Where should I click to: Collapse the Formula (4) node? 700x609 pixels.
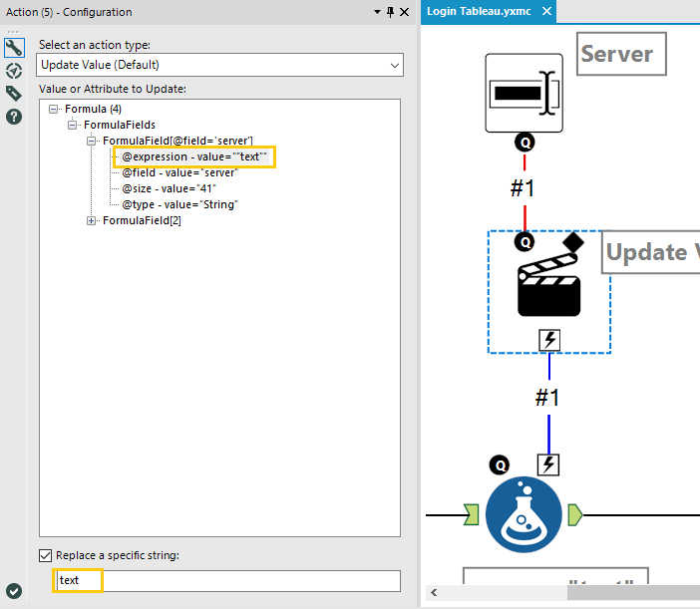point(53,109)
